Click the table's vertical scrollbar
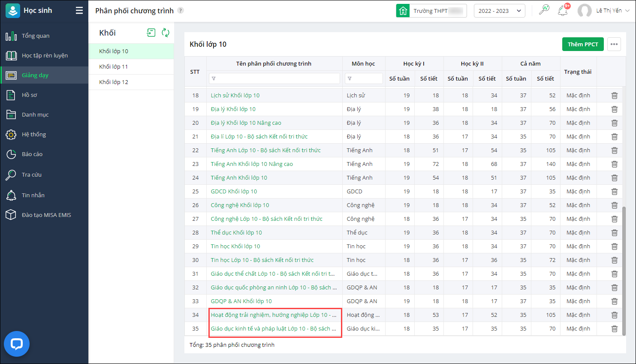Viewport: 636px width, 364px height. point(624,270)
